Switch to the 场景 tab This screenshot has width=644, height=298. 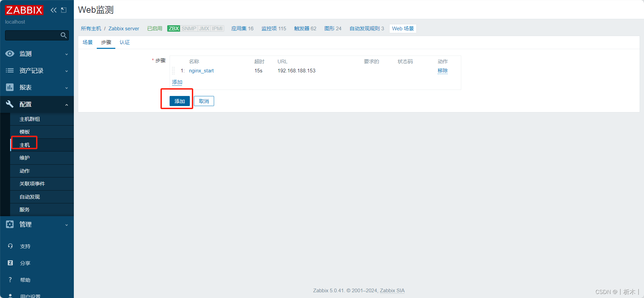pos(88,42)
